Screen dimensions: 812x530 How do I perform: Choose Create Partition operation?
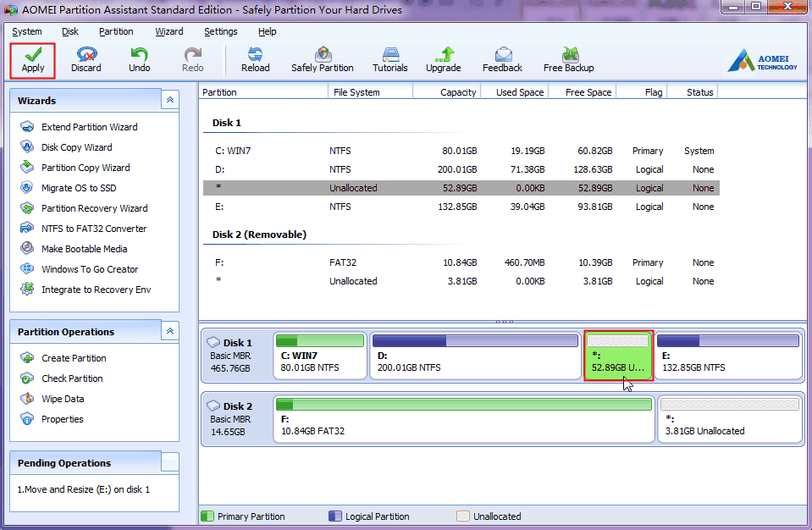point(74,358)
